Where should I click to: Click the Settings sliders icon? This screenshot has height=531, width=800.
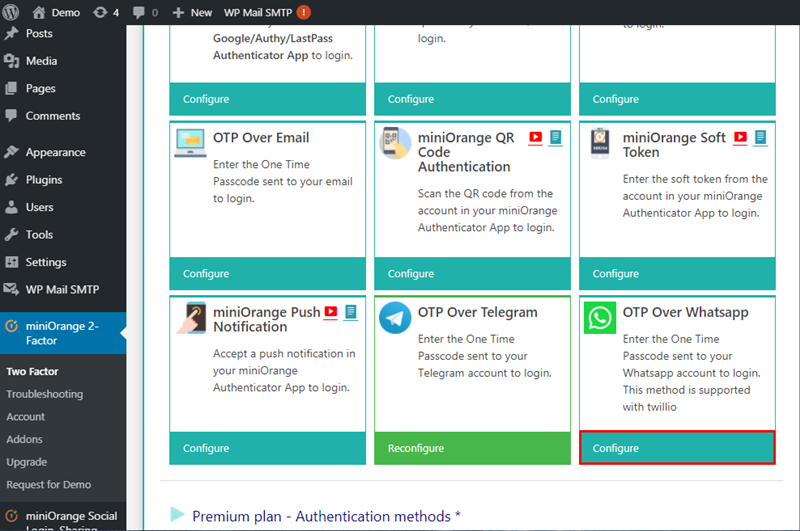click(11, 263)
